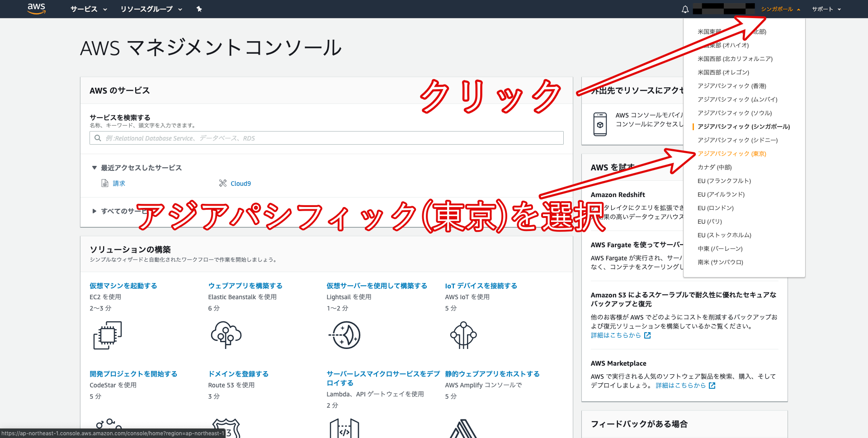Click the EC2 virtual machine chip icon
The height and width of the screenshot is (438, 868).
coord(108,335)
